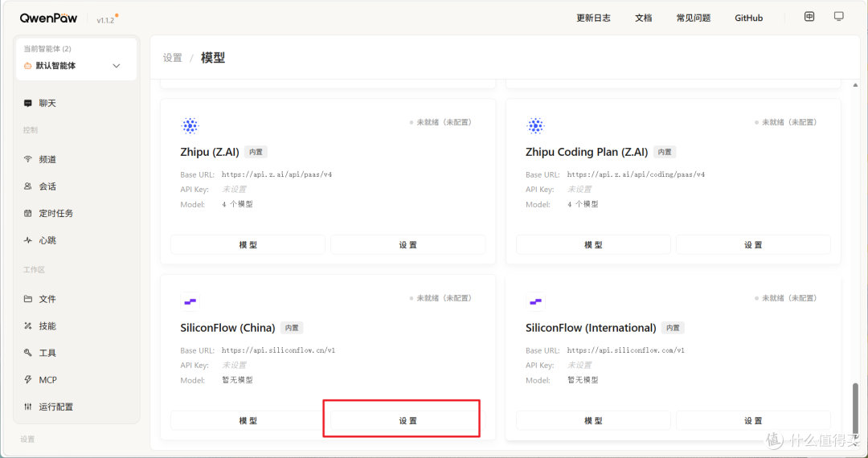868x458 pixels.
Task: Click the v1.1.2 version badge
Action: [106, 20]
